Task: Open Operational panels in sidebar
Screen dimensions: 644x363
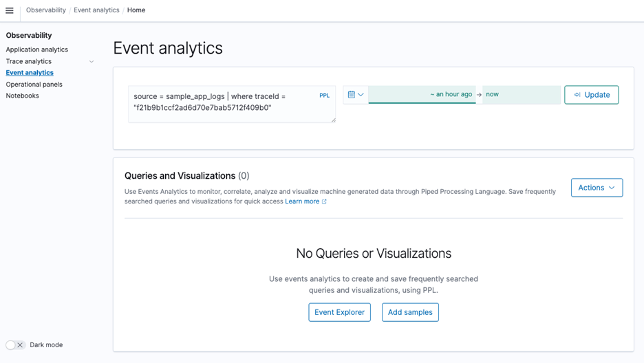Action: [34, 85]
